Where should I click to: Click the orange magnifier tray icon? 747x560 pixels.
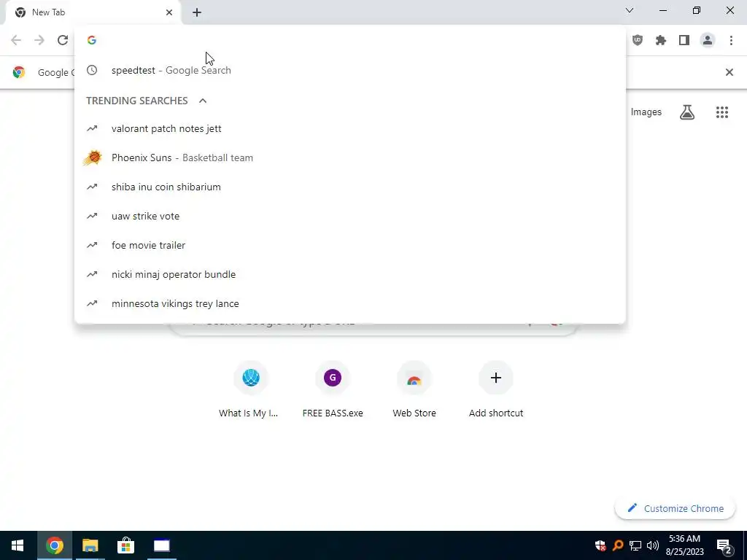[618, 545]
